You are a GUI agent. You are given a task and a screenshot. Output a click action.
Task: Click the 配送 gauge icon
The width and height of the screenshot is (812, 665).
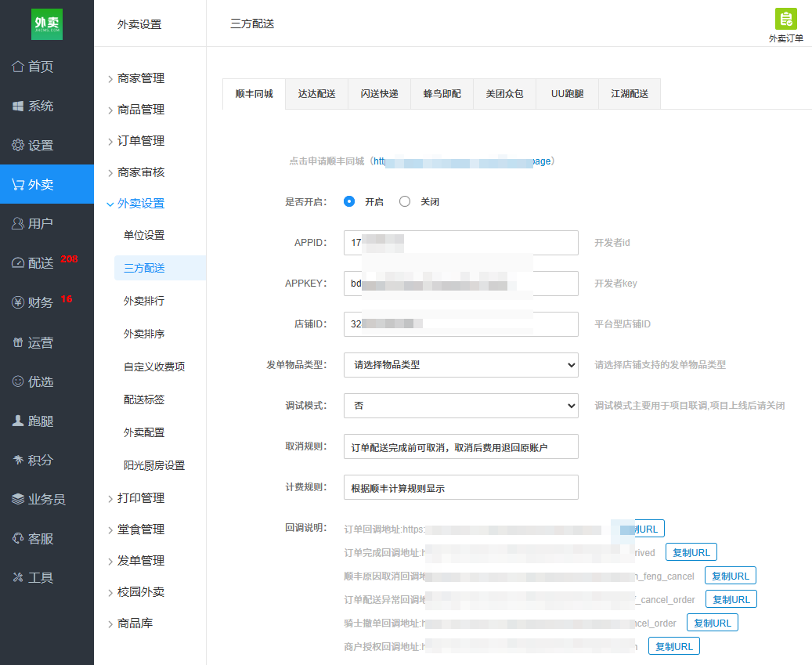coord(18,263)
